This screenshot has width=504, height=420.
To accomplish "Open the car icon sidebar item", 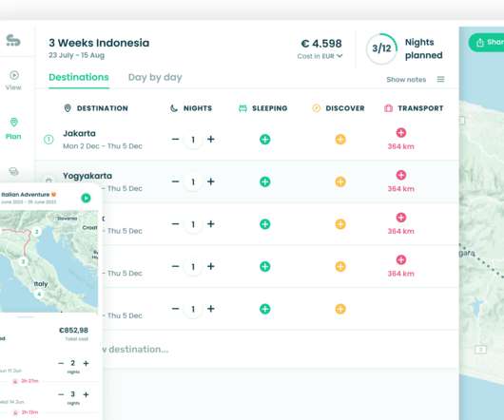I will tap(13, 171).
